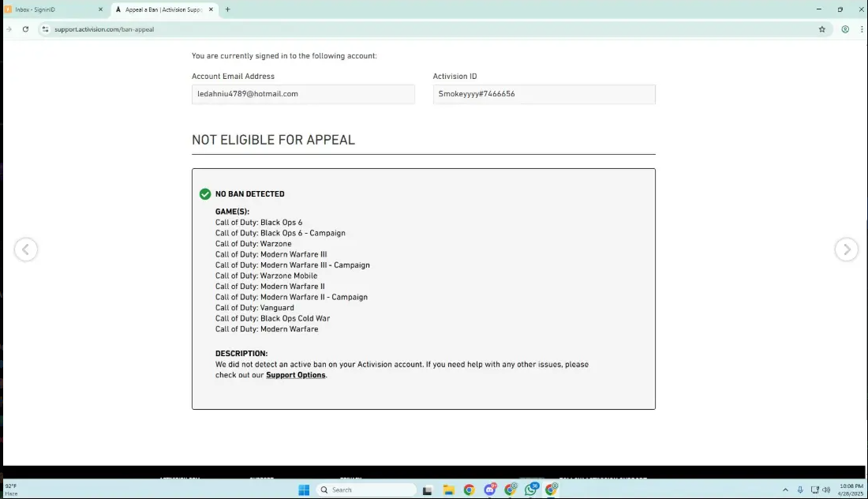Viewport: 868px width, 499px height.
Task: Click the previous slide arrow on the left
Action: [x=26, y=249]
